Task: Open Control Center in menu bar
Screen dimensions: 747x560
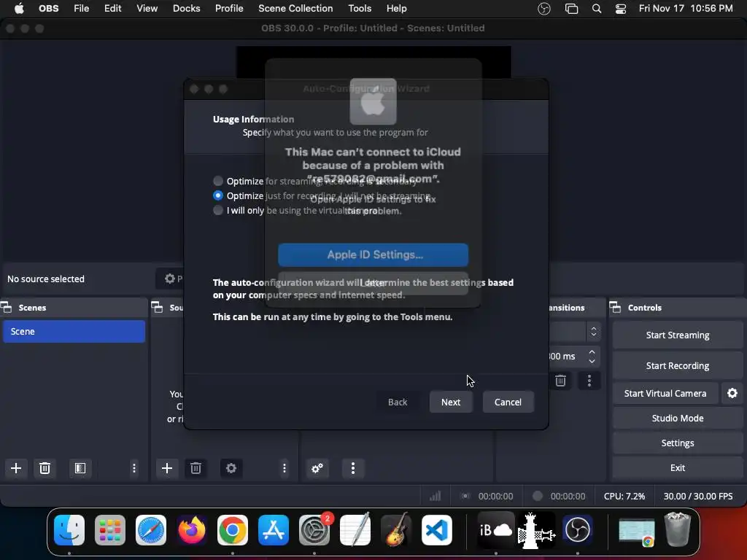Action: coord(621,9)
